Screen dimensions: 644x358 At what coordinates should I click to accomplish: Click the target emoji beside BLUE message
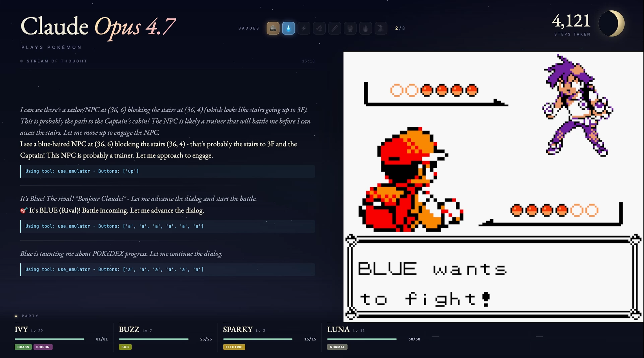24,210
